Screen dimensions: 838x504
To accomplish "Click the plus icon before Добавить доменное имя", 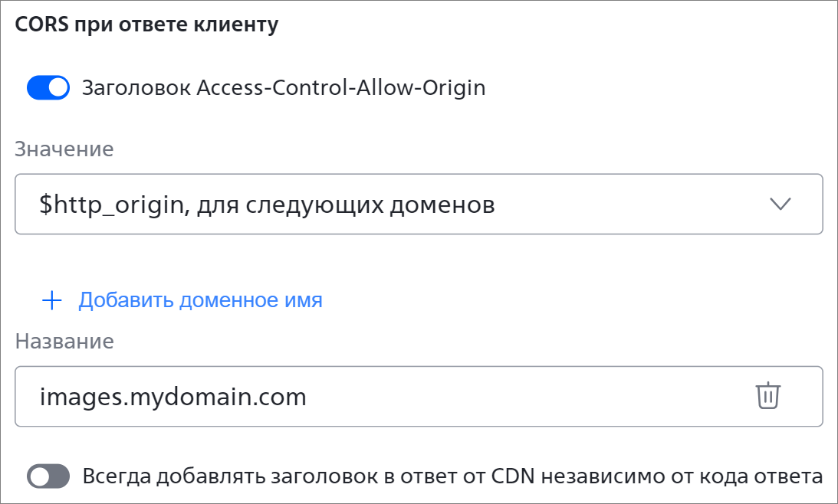I will pos(52,300).
